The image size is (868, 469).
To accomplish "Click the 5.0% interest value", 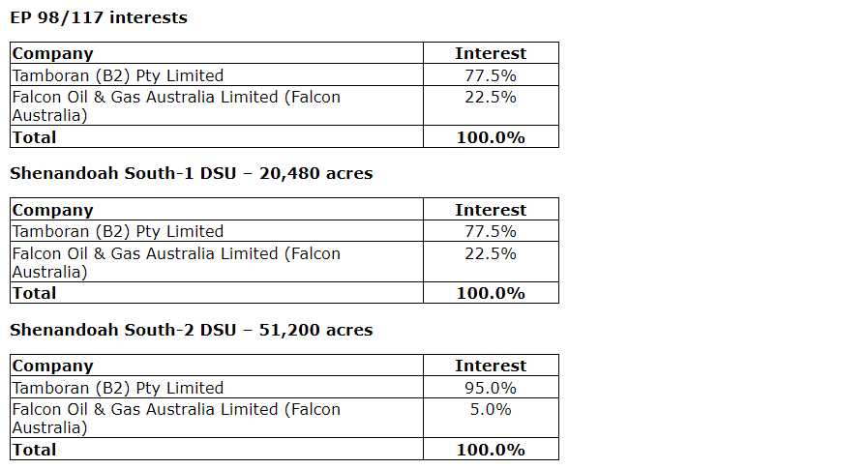I will click(491, 409).
